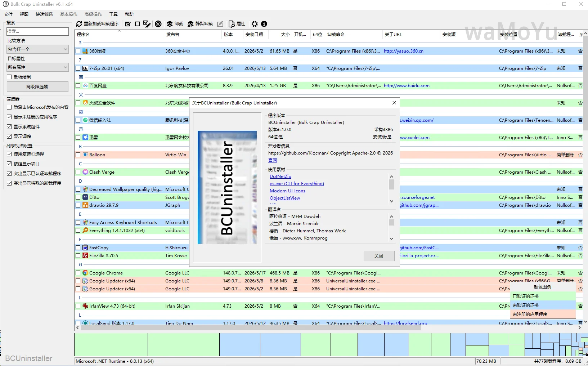Click the 火绒安全软件 shield icon
Image resolution: width=588 pixels, height=366 pixels.
pos(85,103)
